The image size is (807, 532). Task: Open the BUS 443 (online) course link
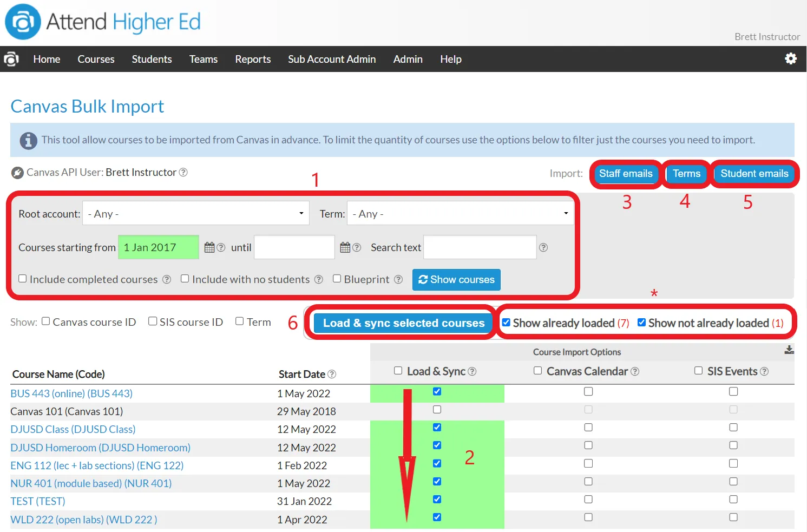[71, 393]
